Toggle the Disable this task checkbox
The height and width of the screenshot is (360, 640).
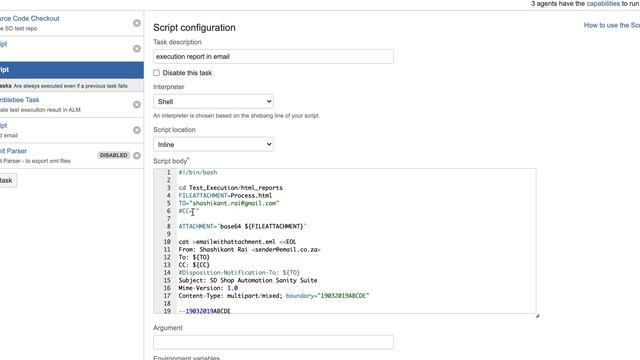pos(156,73)
